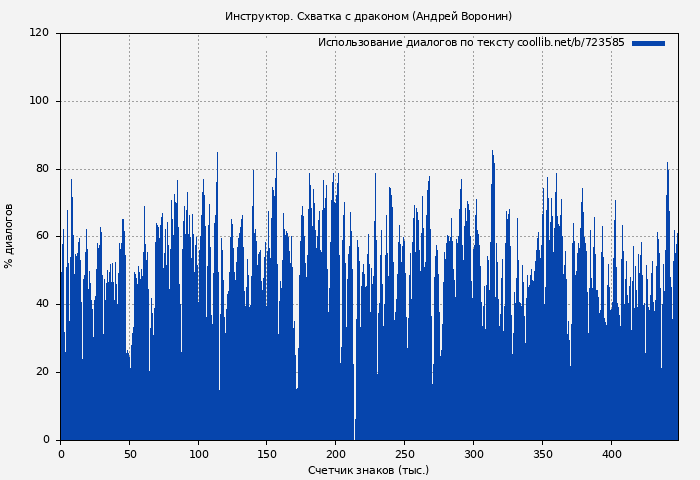700x480 pixels.
Task: Click the chart title about Андрей Воронин
Action: 368,16
